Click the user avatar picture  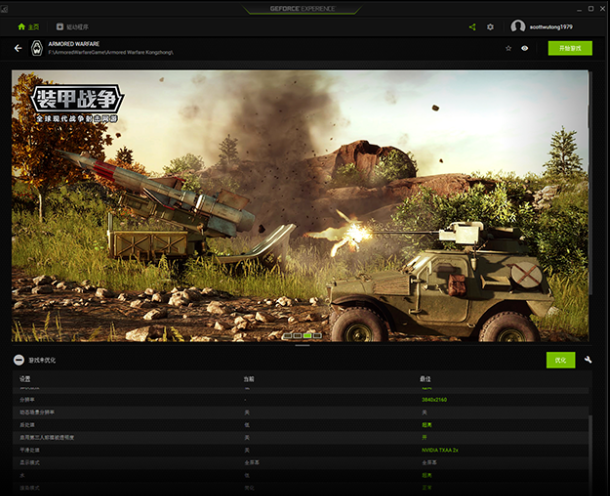click(518, 26)
